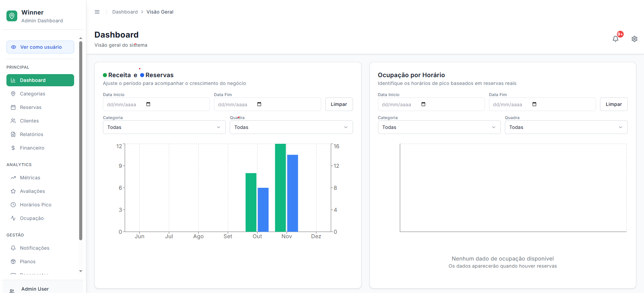Expand the Categoria dropdown in Receita card
Screen dimensions: 644x293
[164, 127]
